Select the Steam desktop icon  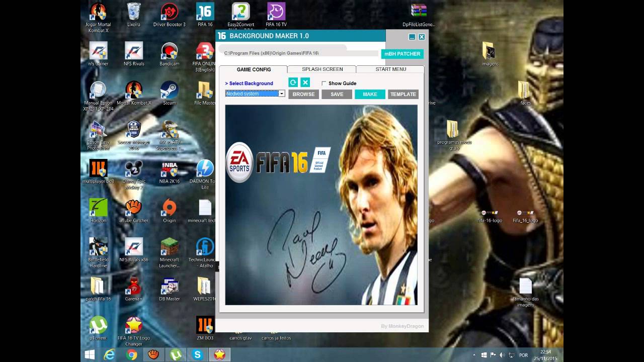[170, 94]
